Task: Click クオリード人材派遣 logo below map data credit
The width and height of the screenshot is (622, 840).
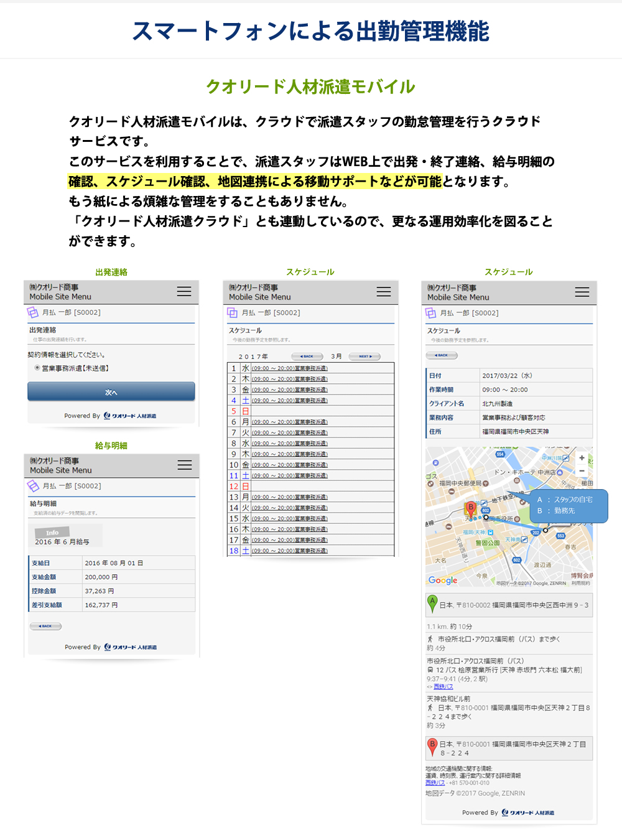Action: click(x=527, y=813)
